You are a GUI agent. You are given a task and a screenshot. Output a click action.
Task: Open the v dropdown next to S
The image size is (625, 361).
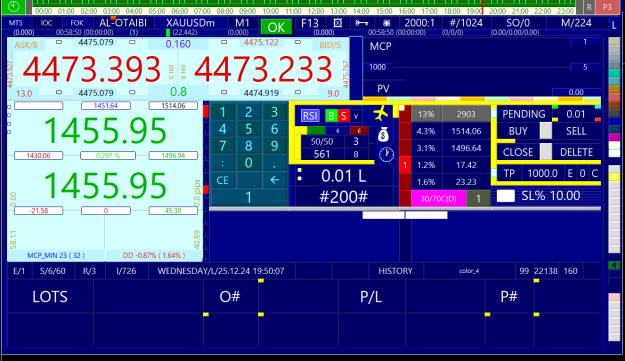click(x=356, y=116)
